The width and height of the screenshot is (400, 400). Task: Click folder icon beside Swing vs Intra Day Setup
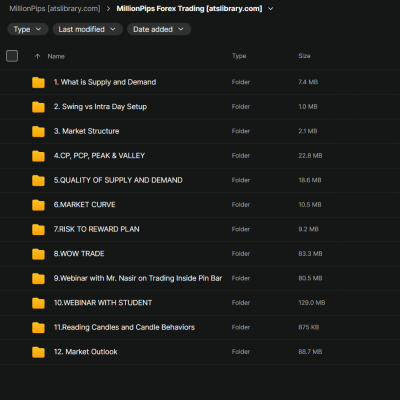click(38, 107)
